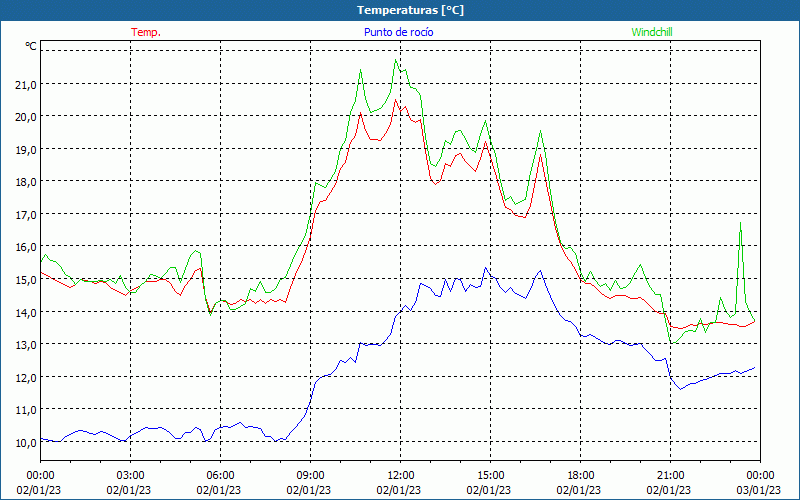Click the 19,0 y-axis value
Screen dimensions: 800x500
pos(26,149)
